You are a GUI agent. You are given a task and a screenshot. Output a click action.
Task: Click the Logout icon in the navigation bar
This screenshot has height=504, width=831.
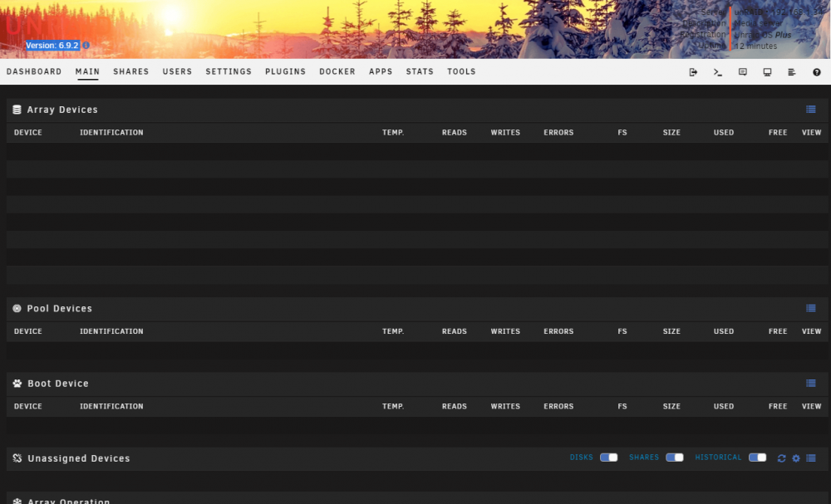(x=693, y=72)
